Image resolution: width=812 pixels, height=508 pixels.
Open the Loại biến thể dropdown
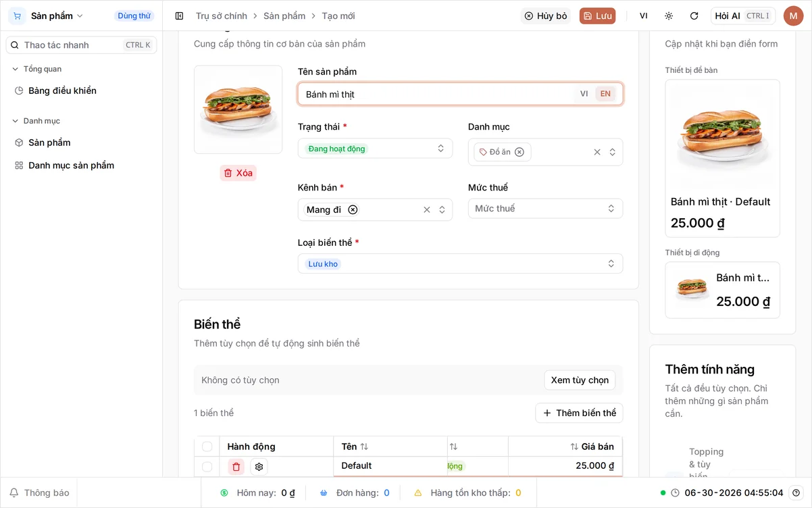tap(460, 263)
